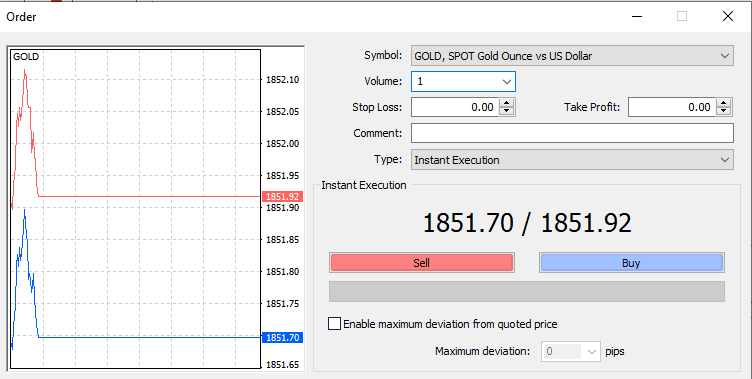
Task: Focus the Comment text field
Action: [572, 133]
